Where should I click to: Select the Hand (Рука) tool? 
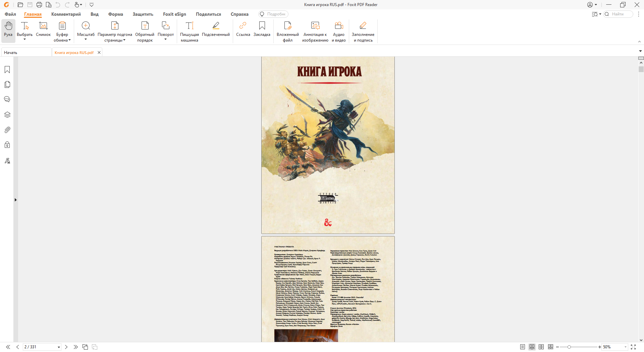(8, 31)
